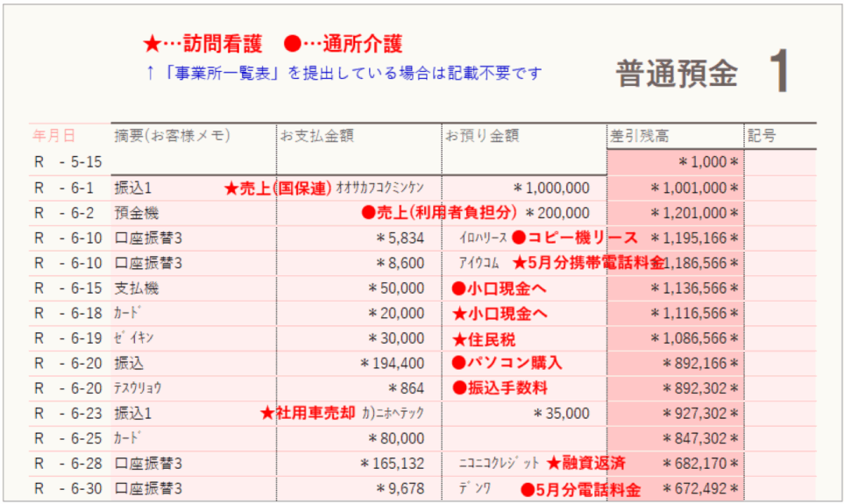Image resolution: width=844 pixels, height=504 pixels.
Task: Click the ●小口現金へ annotation
Action: click(499, 288)
